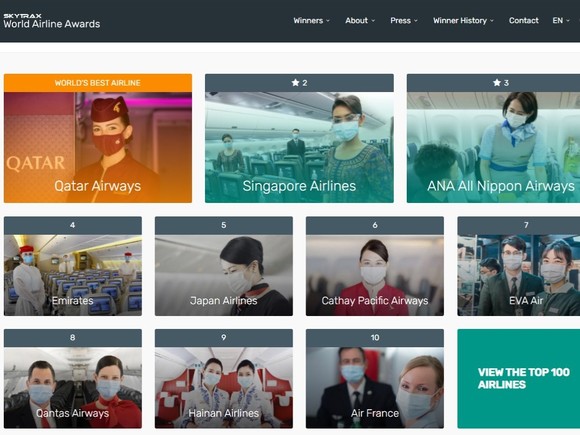Open the EN language selector
This screenshot has width=580, height=435.
point(561,21)
